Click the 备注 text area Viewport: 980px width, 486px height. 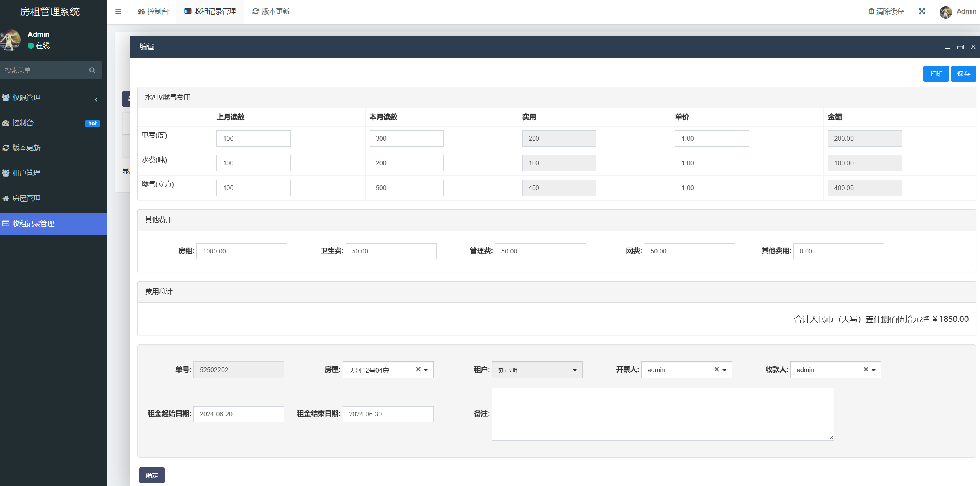pyautogui.click(x=663, y=414)
